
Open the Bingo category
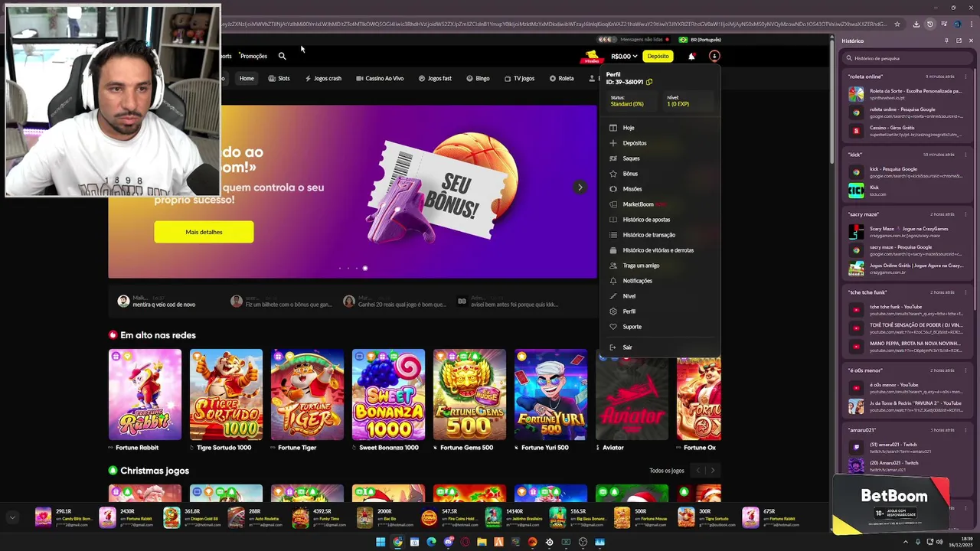478,78
